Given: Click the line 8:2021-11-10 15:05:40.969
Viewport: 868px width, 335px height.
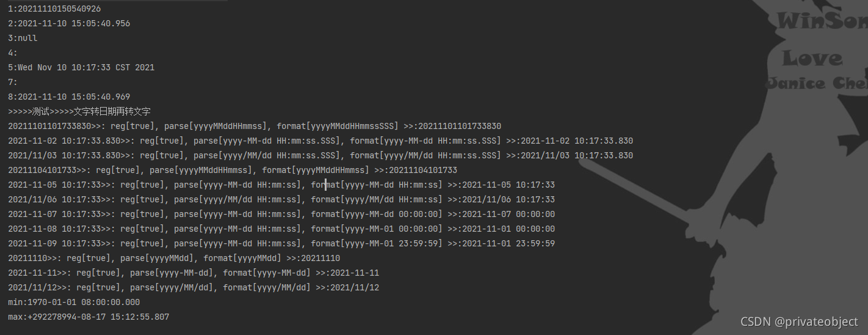Looking at the screenshot, I should [69, 97].
